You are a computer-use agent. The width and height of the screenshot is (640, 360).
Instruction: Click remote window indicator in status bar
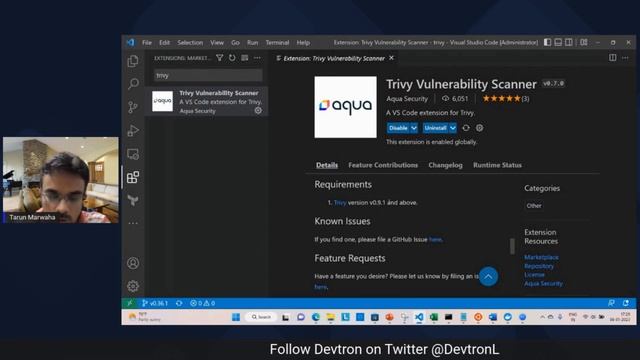tap(130, 303)
